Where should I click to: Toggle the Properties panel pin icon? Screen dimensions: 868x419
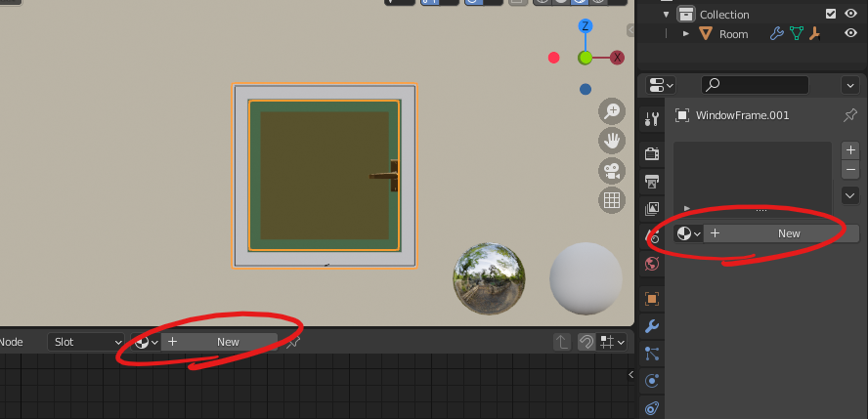(849, 115)
